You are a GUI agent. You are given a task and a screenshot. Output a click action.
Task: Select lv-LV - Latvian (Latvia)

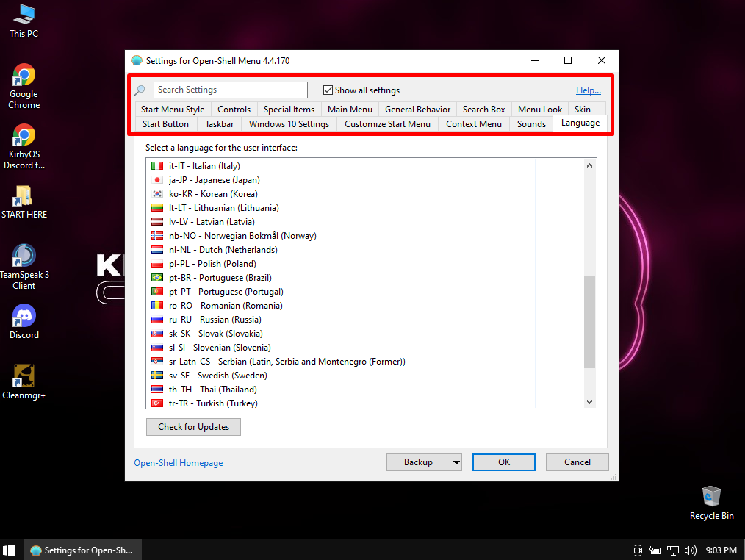pos(212,222)
